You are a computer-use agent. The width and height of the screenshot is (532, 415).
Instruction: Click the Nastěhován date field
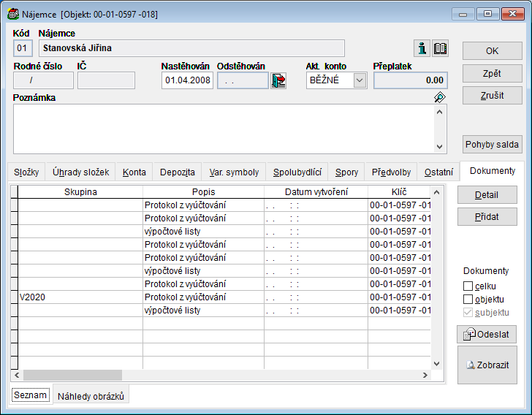pos(187,80)
